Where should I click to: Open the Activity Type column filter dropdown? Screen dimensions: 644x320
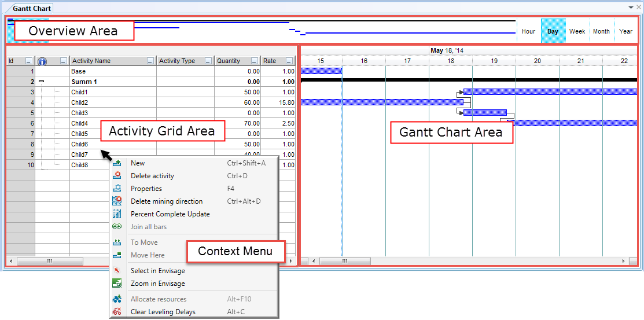(x=208, y=61)
